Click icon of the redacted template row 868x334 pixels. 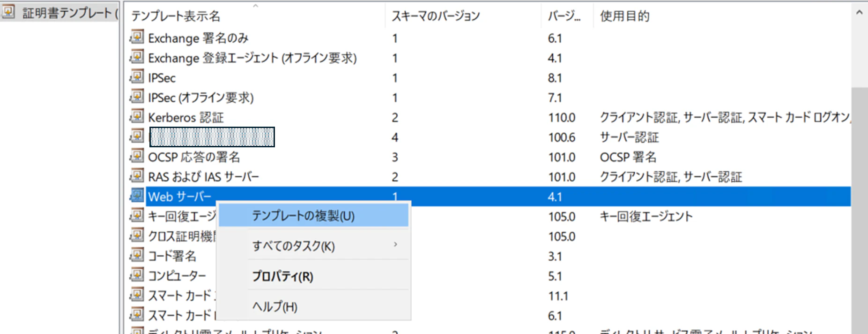point(136,136)
